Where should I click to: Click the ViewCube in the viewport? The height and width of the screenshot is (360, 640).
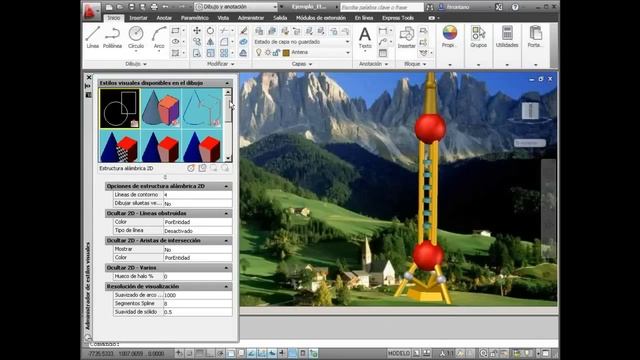(x=530, y=111)
